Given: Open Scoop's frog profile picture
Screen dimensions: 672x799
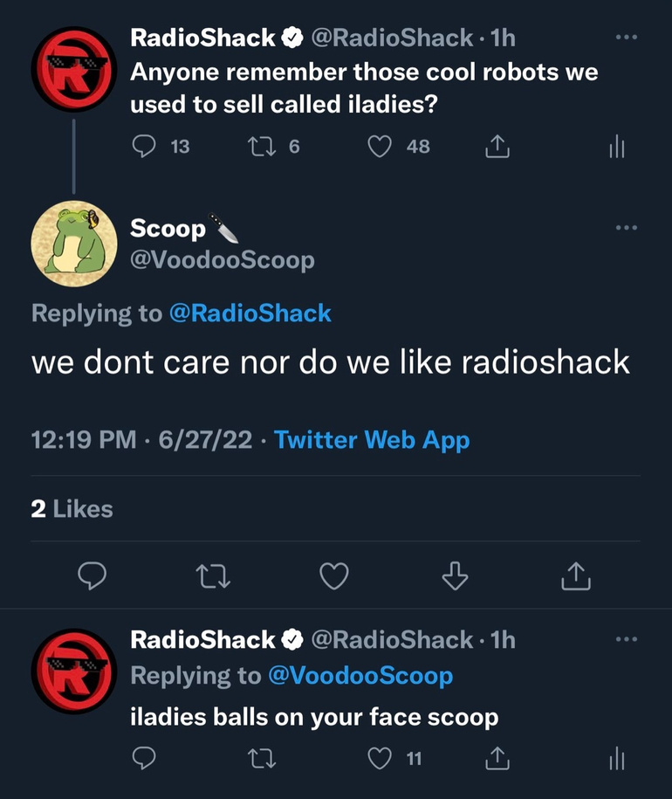Looking at the screenshot, I should coord(73,238).
